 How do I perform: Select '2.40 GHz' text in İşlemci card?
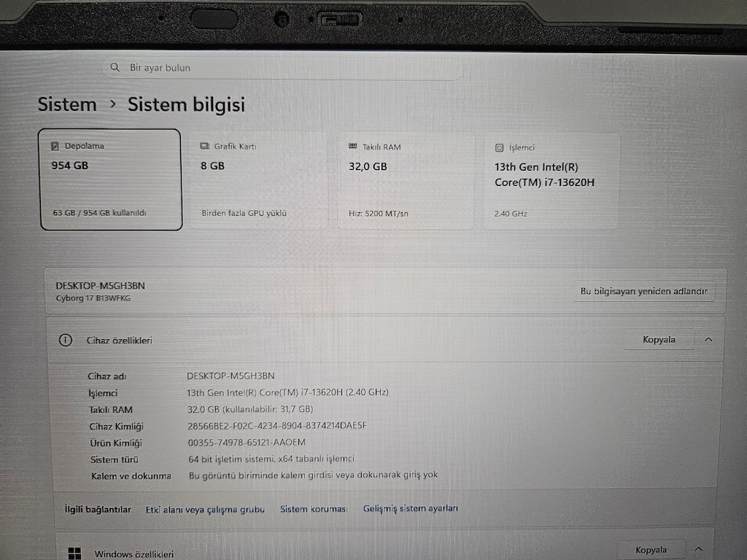[511, 214]
